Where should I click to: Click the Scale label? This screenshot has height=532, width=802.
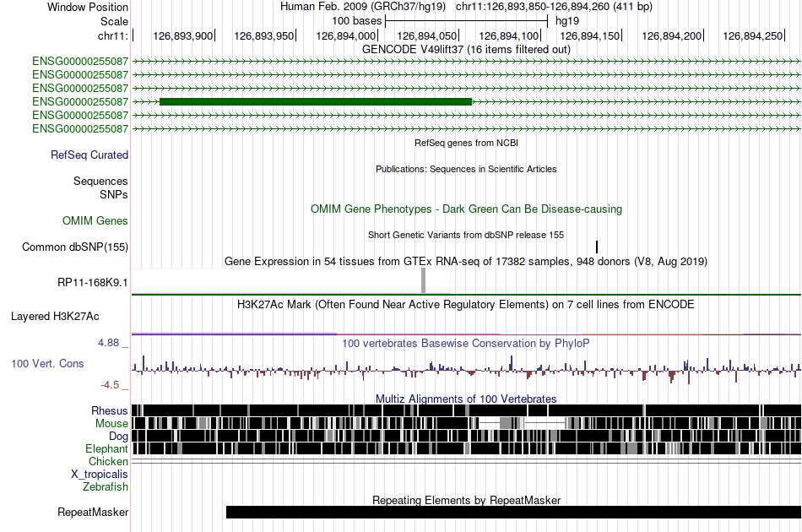[114, 21]
